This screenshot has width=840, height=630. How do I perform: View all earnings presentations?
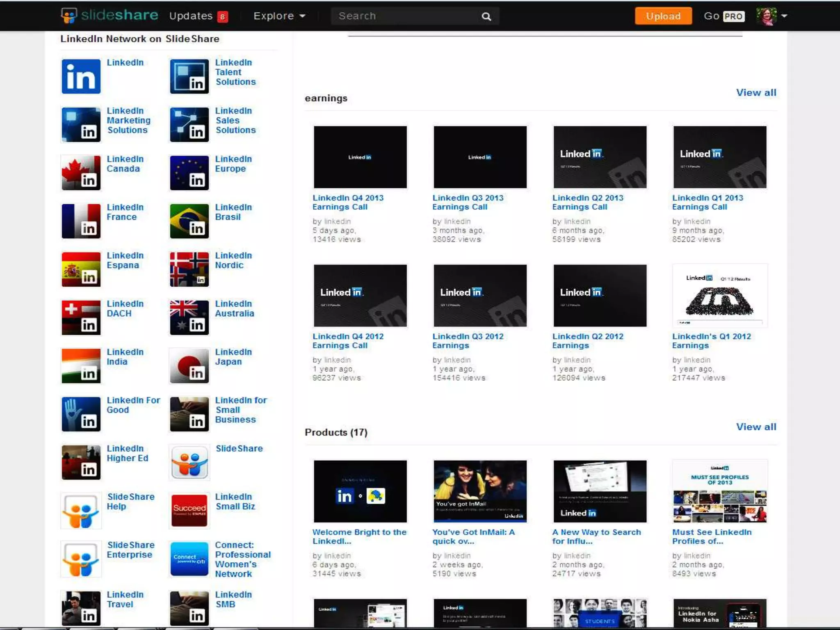[x=756, y=93]
